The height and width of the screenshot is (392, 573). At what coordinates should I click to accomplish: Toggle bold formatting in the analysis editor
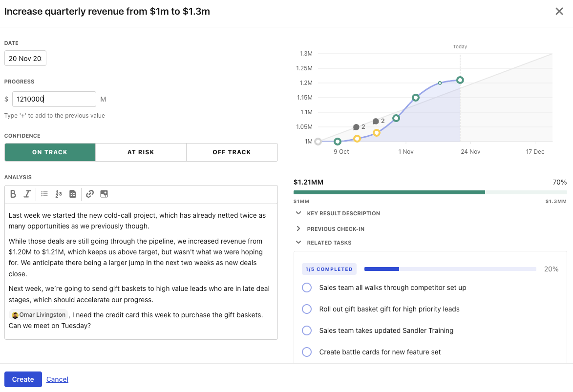point(13,194)
